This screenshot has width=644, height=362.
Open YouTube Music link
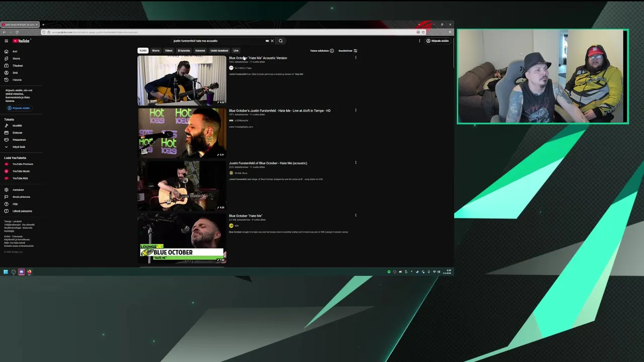point(21,171)
